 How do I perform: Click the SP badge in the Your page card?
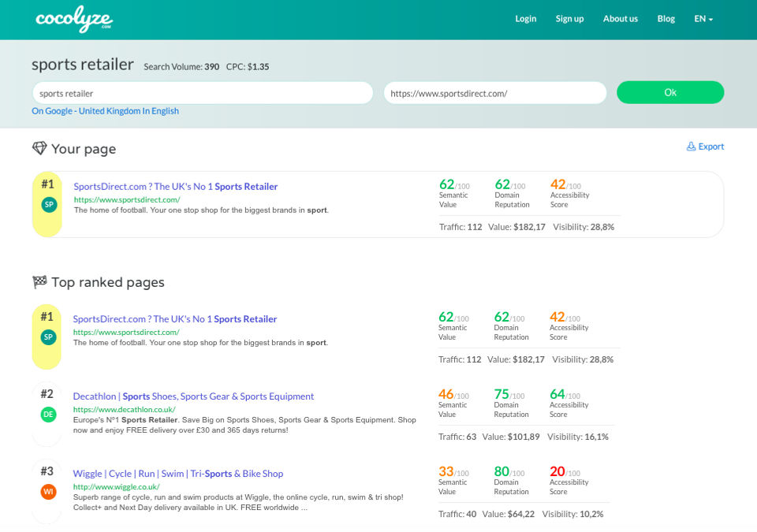(x=49, y=205)
